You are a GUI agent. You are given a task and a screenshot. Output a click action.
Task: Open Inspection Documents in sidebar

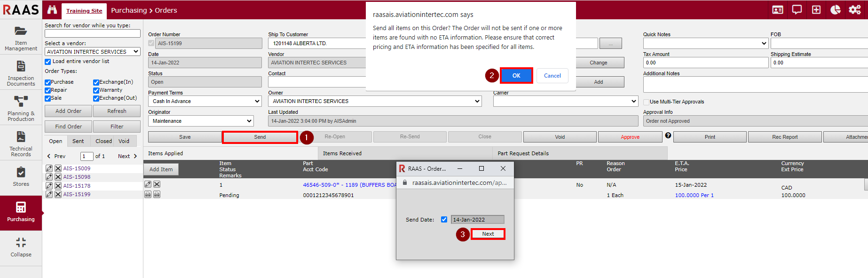coord(21,73)
